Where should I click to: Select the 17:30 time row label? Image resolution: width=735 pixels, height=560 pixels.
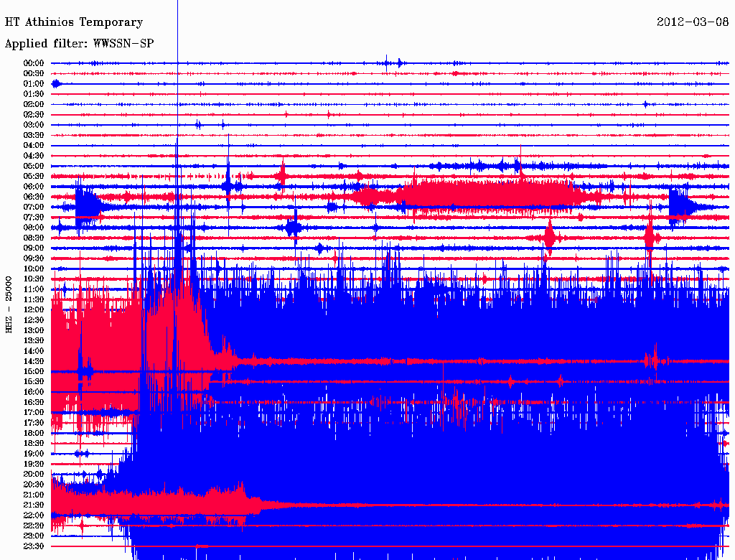(x=34, y=423)
